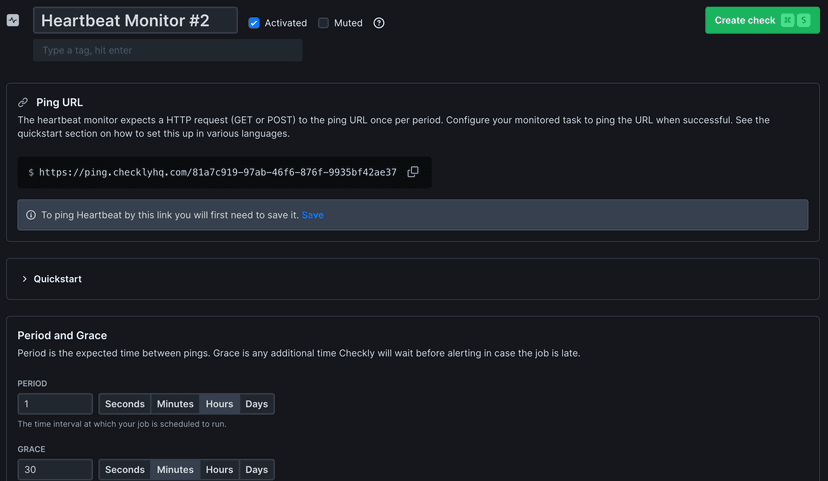Set Period unit to Minutes
Image resolution: width=828 pixels, height=481 pixels.
pyautogui.click(x=175, y=404)
